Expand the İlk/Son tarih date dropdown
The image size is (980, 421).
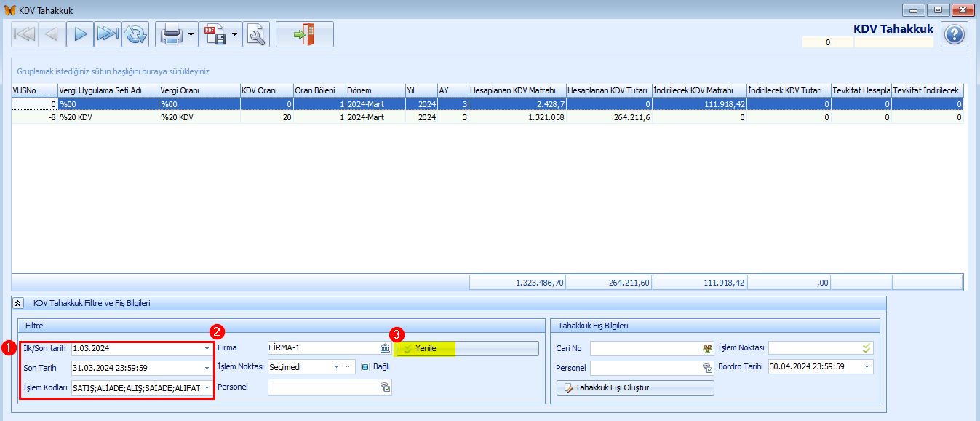click(x=207, y=348)
